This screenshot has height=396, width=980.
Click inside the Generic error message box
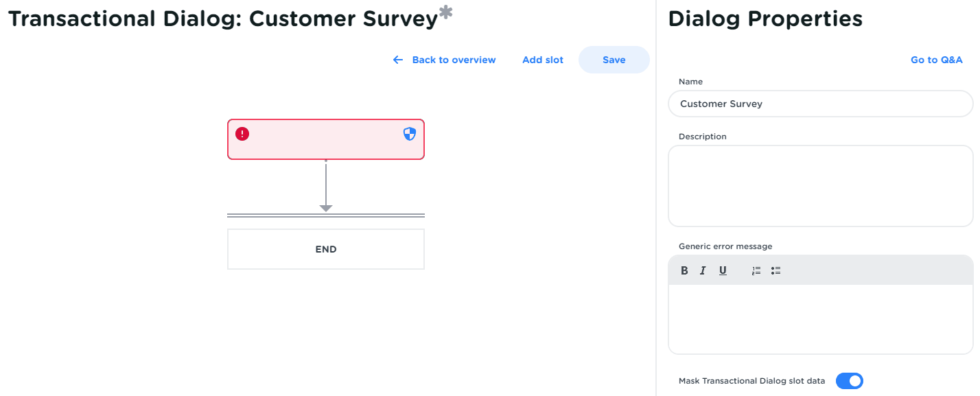tap(820, 318)
